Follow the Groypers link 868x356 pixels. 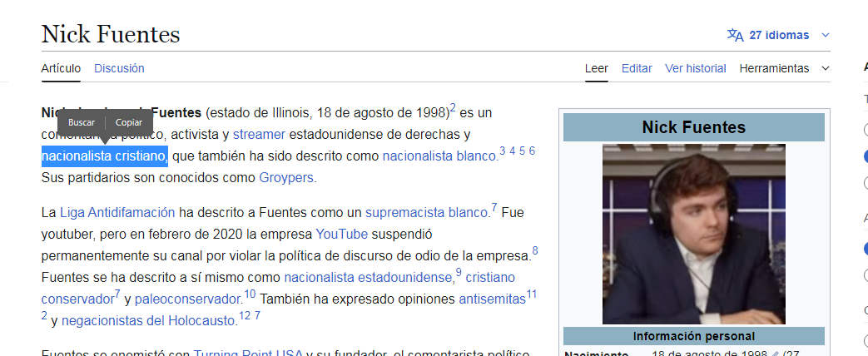pos(287,177)
